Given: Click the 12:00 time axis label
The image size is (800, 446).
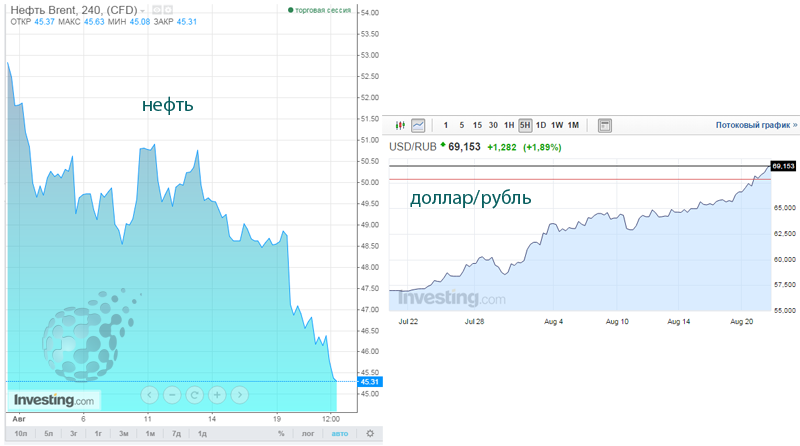Looking at the screenshot, I should (331, 419).
